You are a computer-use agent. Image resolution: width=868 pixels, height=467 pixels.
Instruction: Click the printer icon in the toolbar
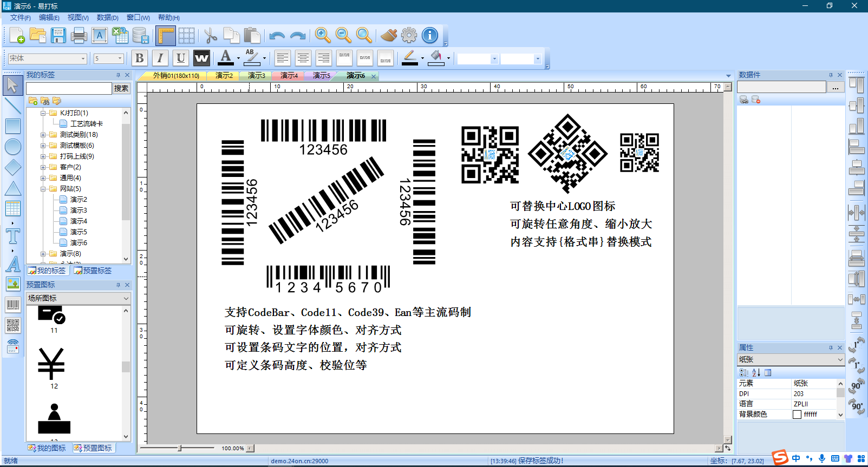79,36
